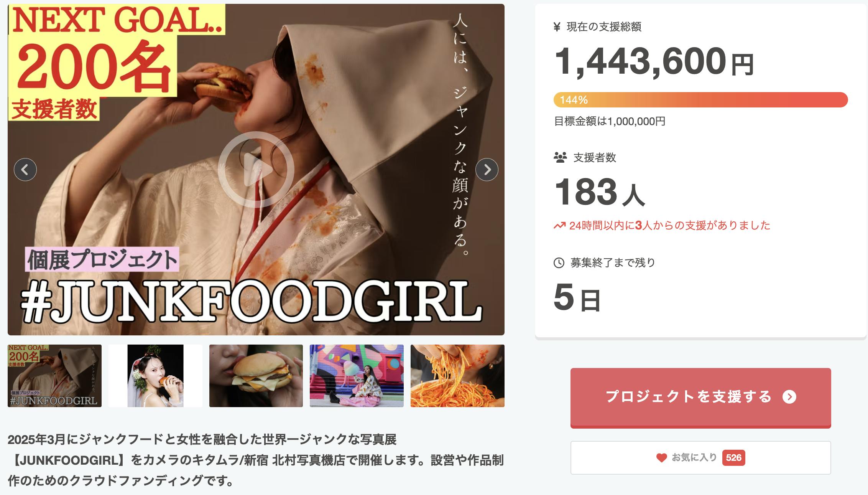
Task: Click the 183人 supporter count
Action: [x=600, y=192]
